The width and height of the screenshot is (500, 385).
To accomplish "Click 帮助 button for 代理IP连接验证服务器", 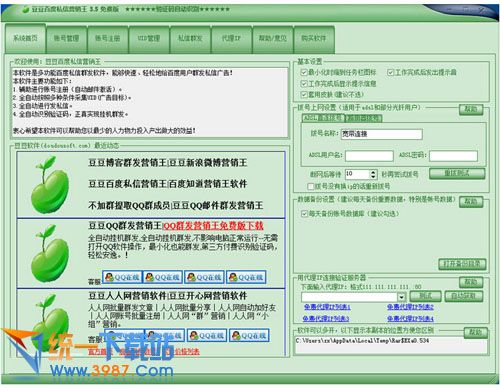I will 471,282.
